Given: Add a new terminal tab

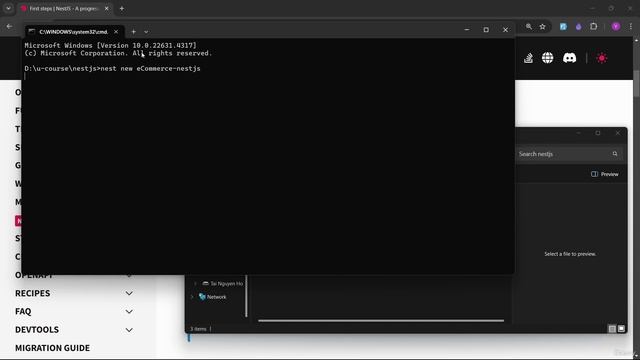Looking at the screenshot, I should click(x=133, y=31).
